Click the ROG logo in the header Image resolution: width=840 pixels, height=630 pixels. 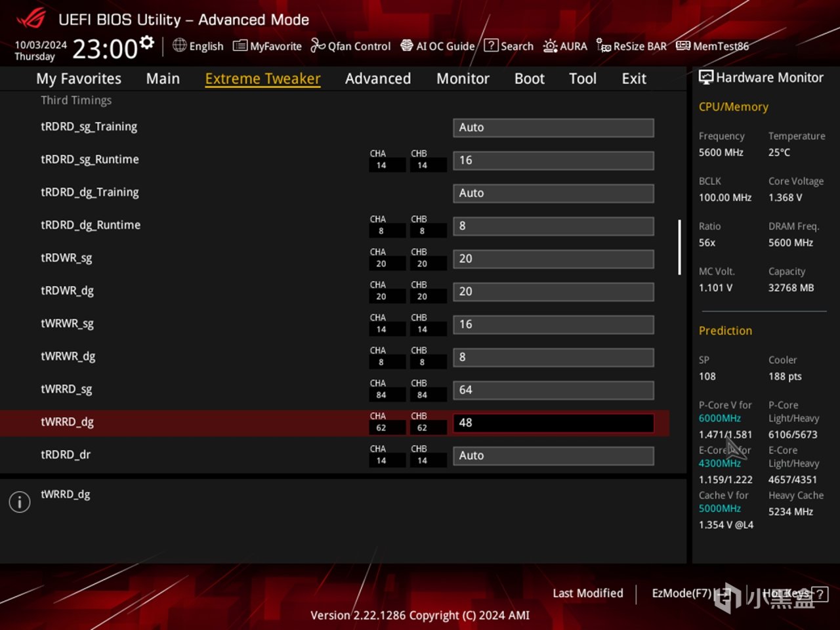point(31,18)
